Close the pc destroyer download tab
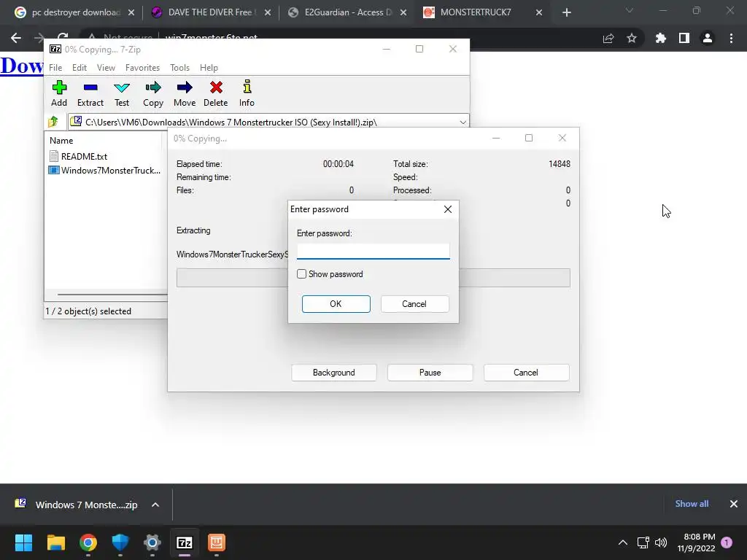Viewport: 747px width, 560px height. point(131,13)
